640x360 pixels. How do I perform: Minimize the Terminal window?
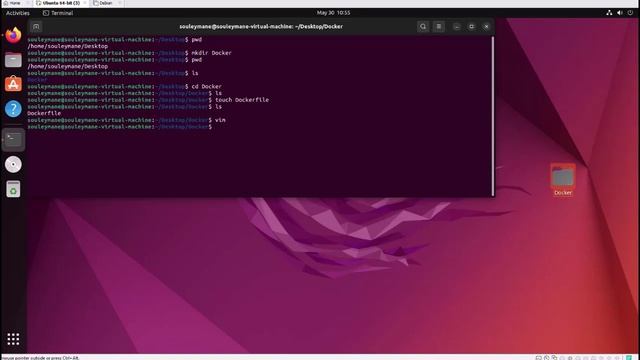pyautogui.click(x=457, y=27)
